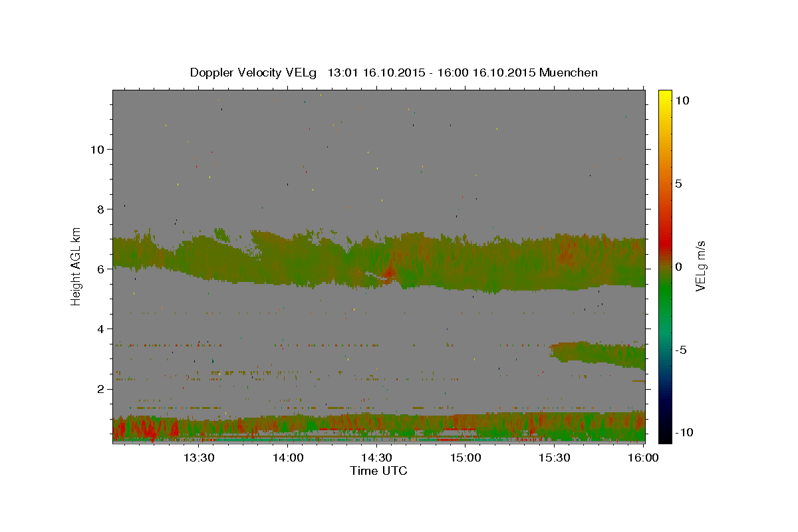Click the 16:00 time tick label
This screenshot has height=532, width=798.
coord(643,458)
